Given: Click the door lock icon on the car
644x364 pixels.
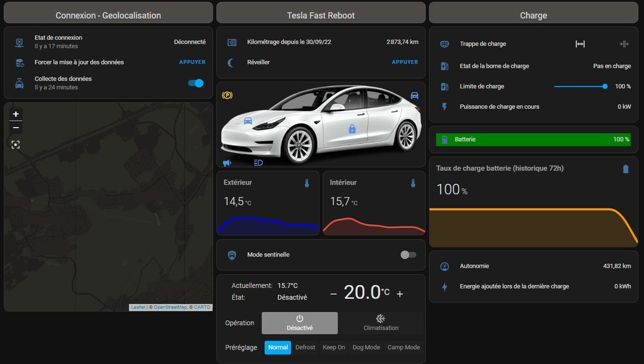Looking at the screenshot, I should point(352,129).
